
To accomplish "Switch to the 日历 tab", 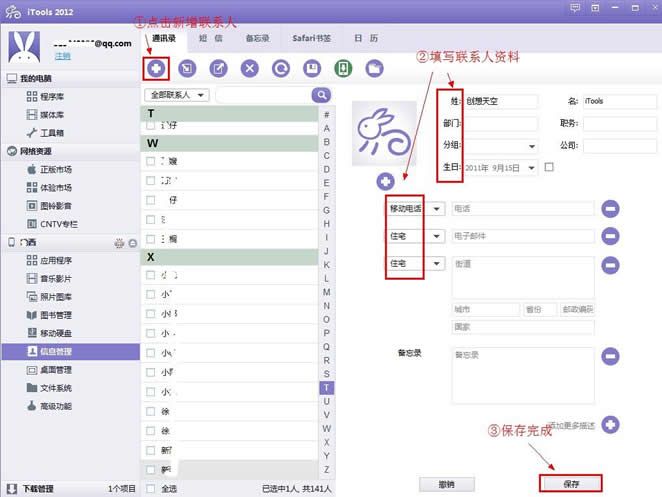I will (366, 38).
